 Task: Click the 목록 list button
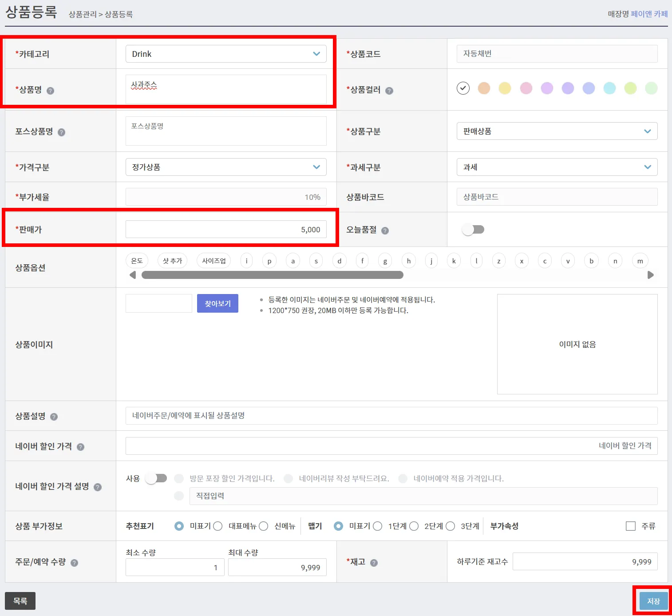click(x=20, y=601)
